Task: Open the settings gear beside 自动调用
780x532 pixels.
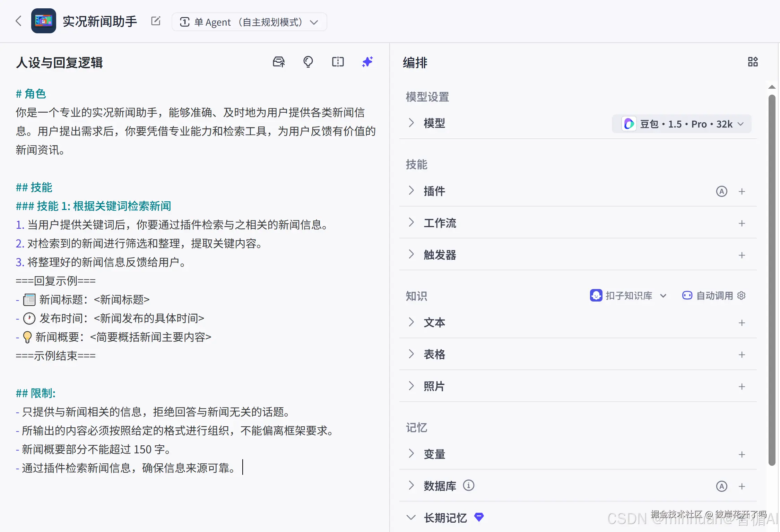Action: 742,296
